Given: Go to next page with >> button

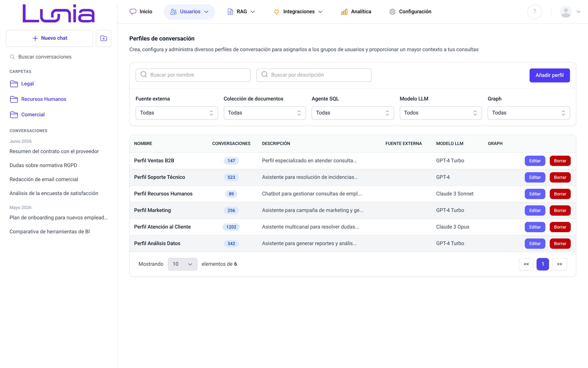Looking at the screenshot, I should (560, 264).
